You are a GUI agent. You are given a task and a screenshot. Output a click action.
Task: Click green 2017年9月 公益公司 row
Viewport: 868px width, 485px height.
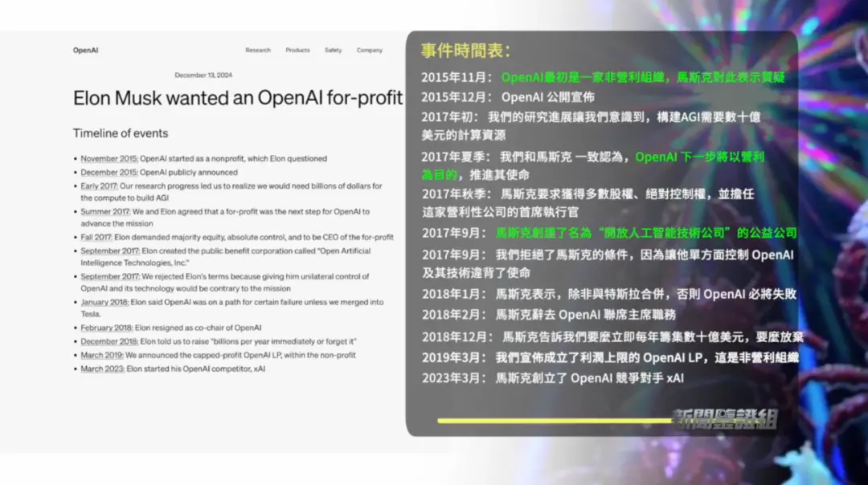pyautogui.click(x=609, y=234)
